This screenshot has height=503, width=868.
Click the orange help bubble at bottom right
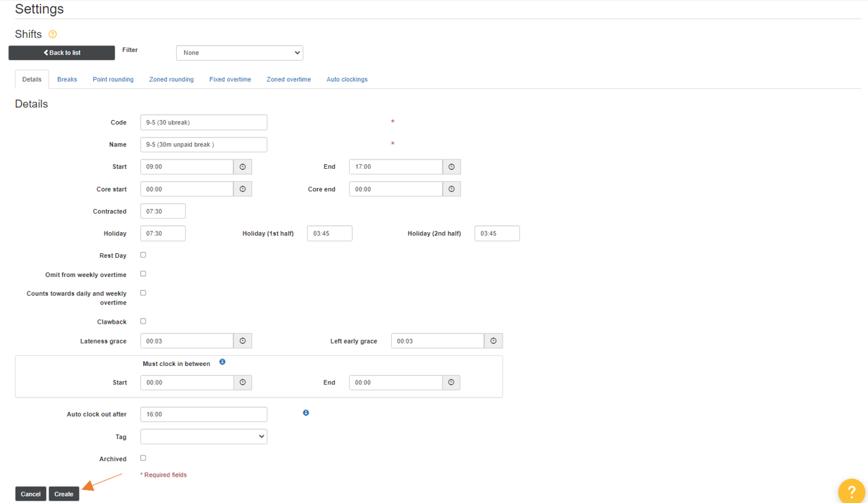coord(851,491)
